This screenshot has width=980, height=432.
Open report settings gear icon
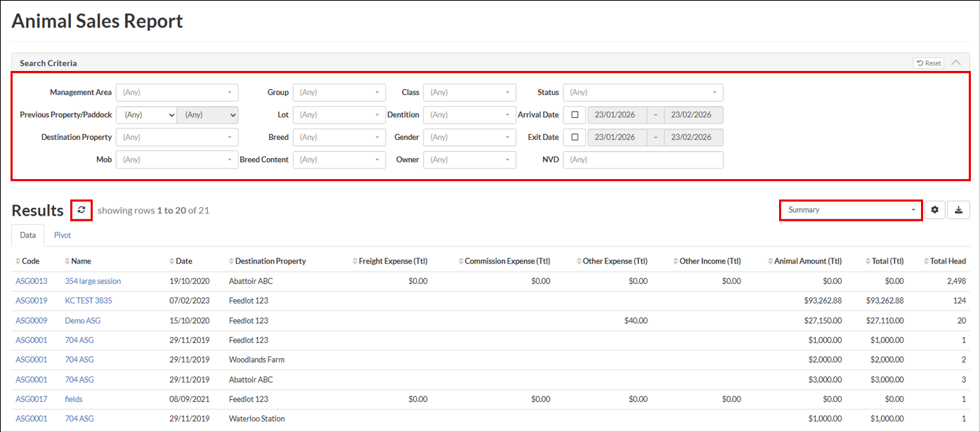934,210
